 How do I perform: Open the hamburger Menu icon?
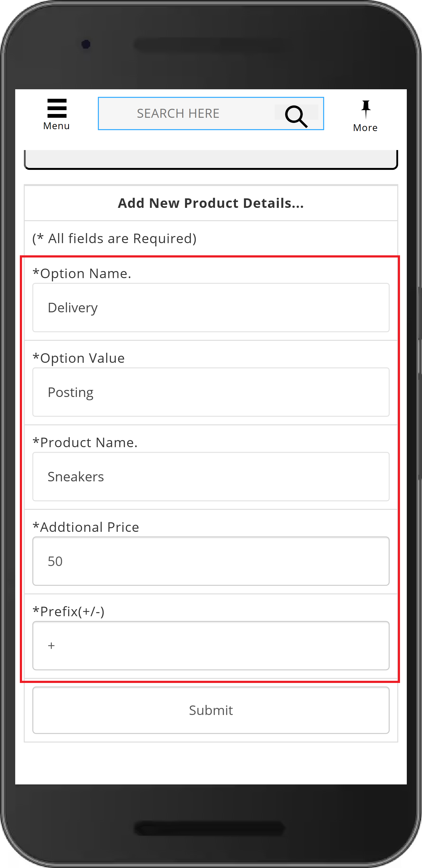tap(57, 108)
